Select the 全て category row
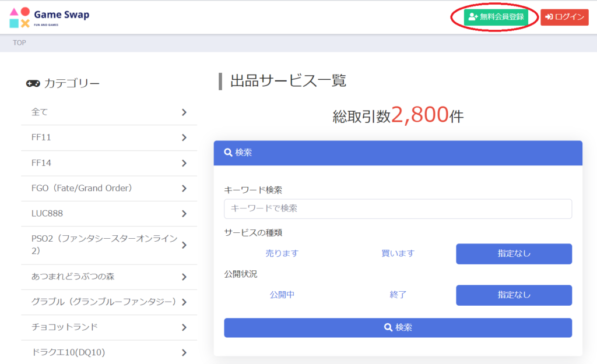597x364 pixels. pos(109,112)
